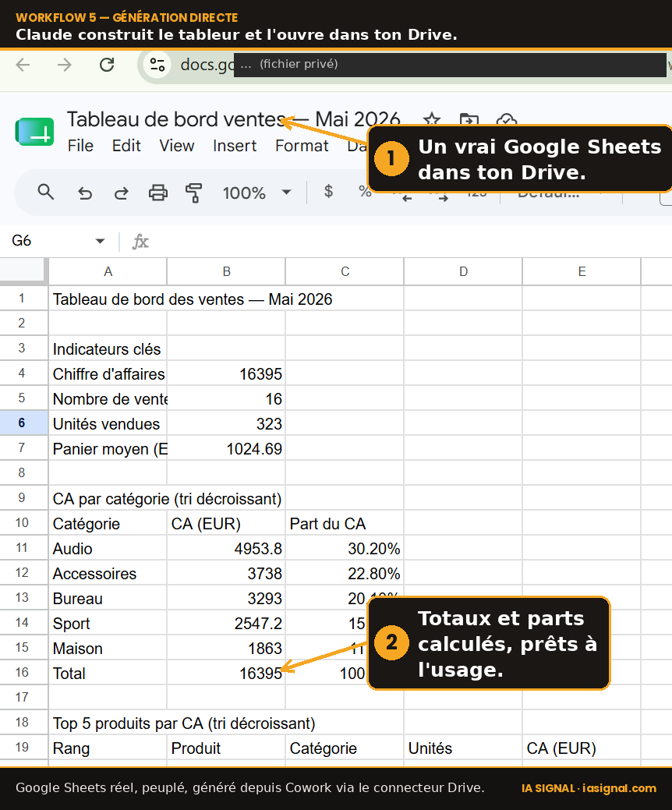Viewport: 672px width, 810px height.
Task: Print the spreadsheet
Action: [158, 193]
